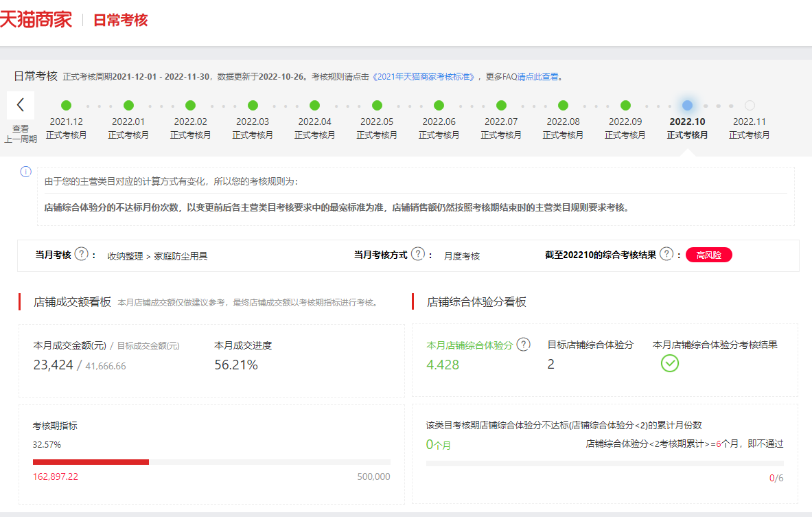Open the 天猫商家 logo home
The height and width of the screenshot is (517, 812).
[36, 20]
